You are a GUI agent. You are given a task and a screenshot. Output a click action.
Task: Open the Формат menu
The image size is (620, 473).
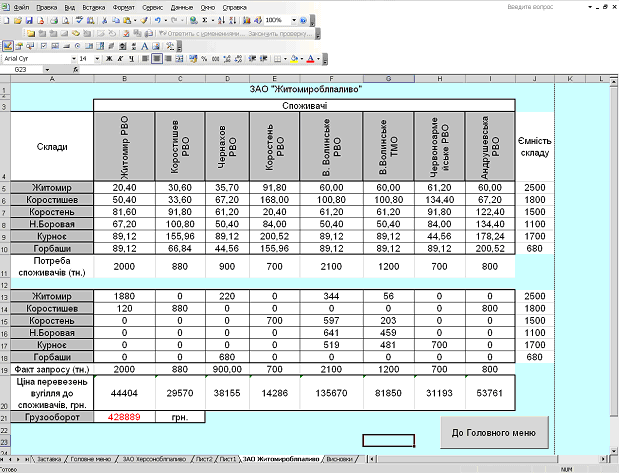pos(124,6)
